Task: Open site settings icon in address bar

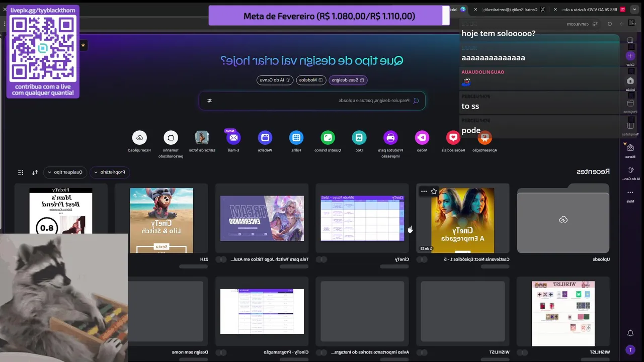Action: pyautogui.click(x=595, y=24)
